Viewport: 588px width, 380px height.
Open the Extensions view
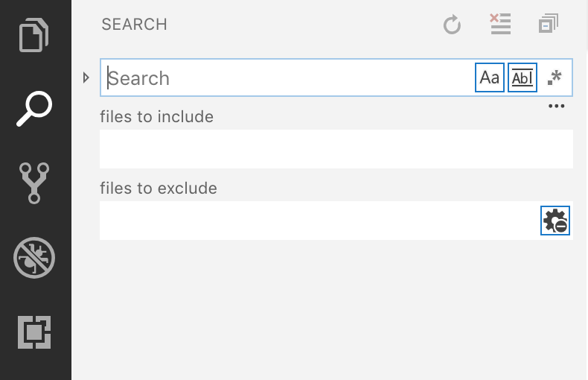tap(34, 332)
